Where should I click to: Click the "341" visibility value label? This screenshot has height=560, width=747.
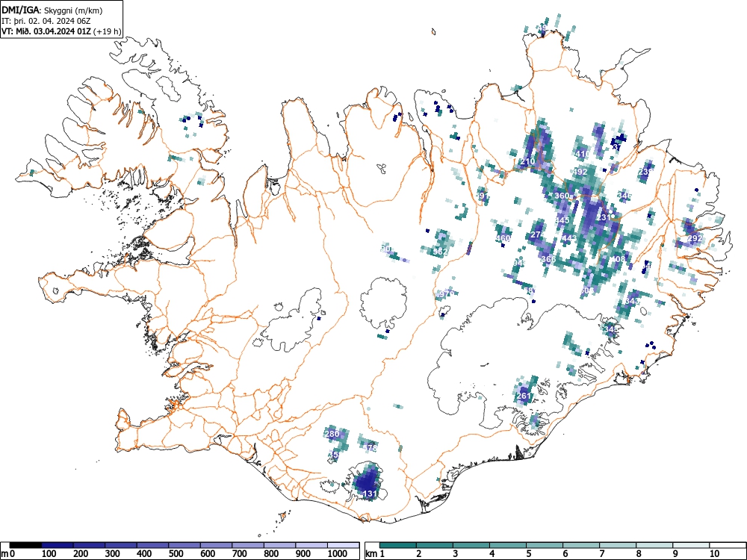632,301
